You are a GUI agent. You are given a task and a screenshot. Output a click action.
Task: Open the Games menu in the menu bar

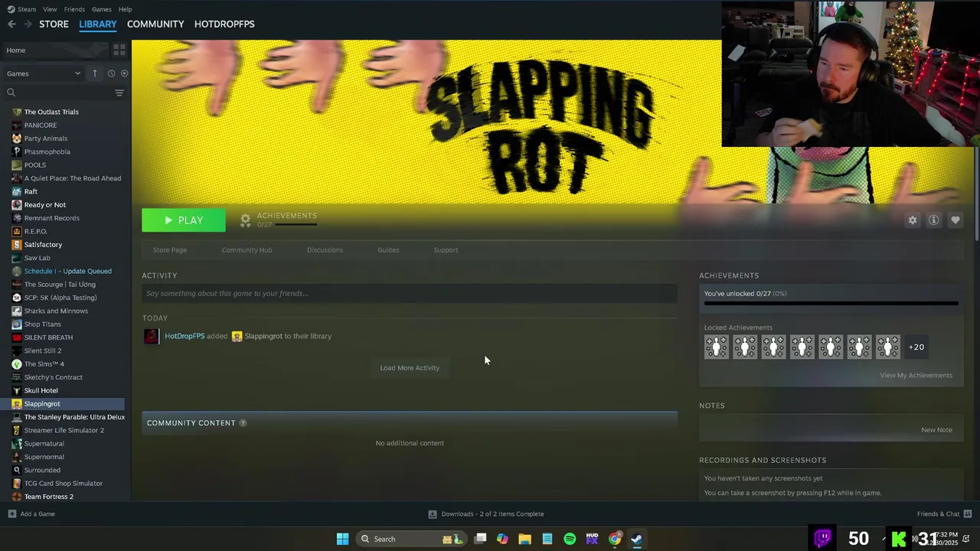coord(101,9)
